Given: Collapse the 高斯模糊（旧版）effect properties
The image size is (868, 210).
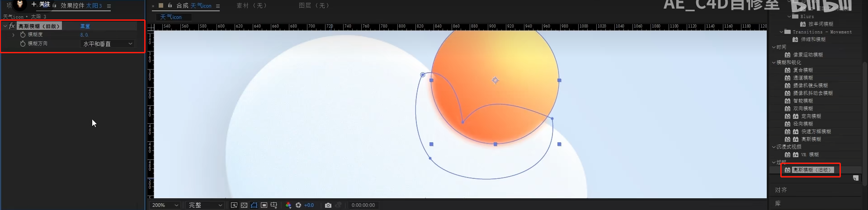Looking at the screenshot, I should coord(5,26).
